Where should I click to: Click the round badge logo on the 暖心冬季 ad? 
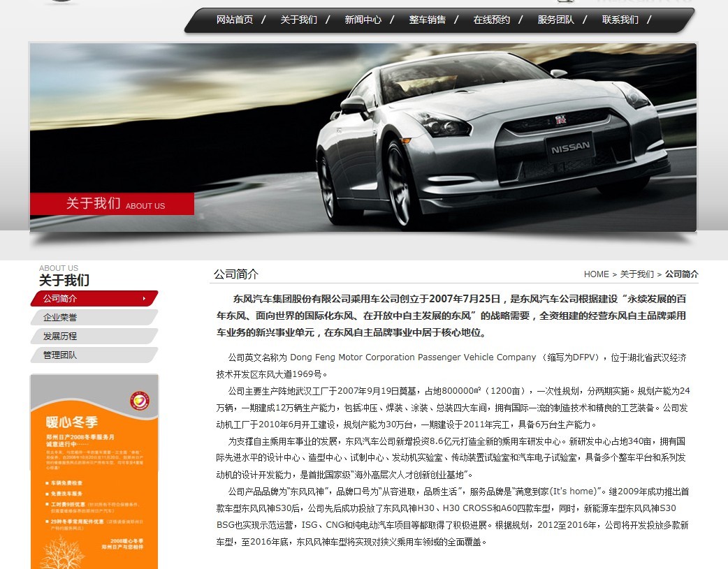click(140, 401)
